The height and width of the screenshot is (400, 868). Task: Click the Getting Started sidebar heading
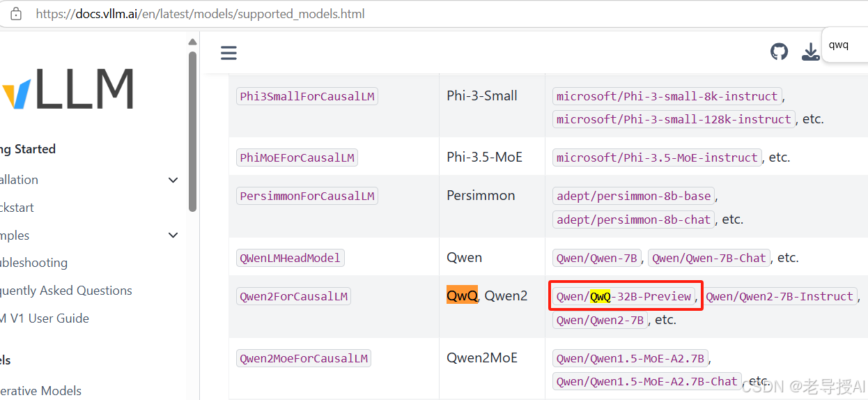[x=28, y=149]
